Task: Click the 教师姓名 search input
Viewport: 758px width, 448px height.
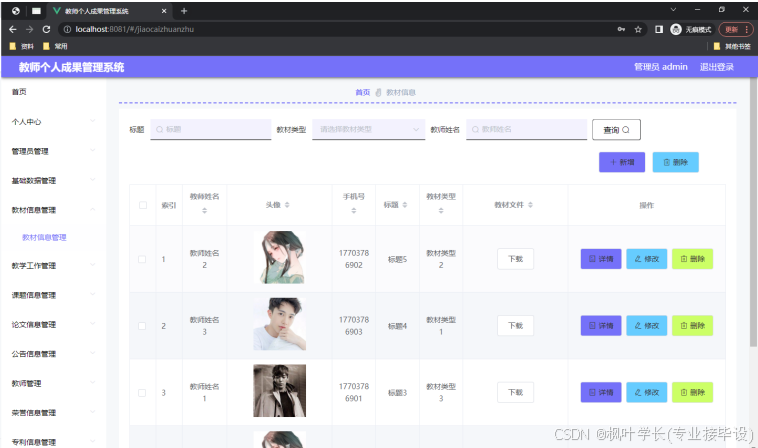Action: [526, 130]
